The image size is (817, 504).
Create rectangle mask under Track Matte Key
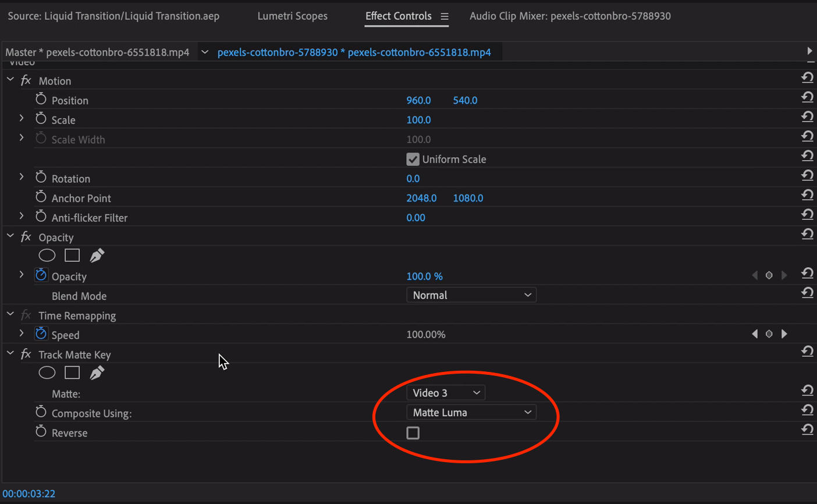(x=72, y=372)
